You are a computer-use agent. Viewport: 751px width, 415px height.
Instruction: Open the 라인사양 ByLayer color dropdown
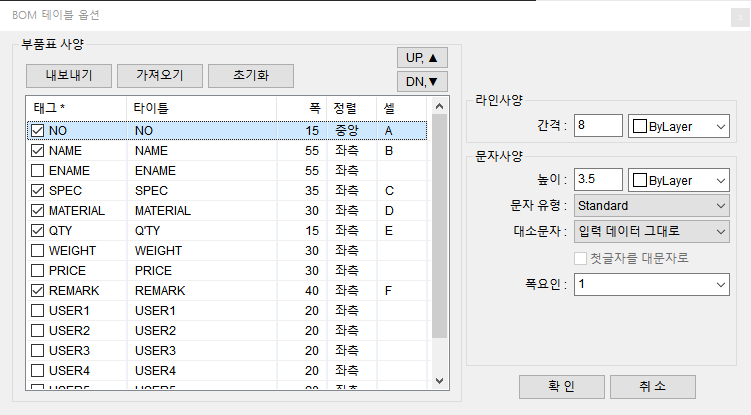click(x=679, y=127)
